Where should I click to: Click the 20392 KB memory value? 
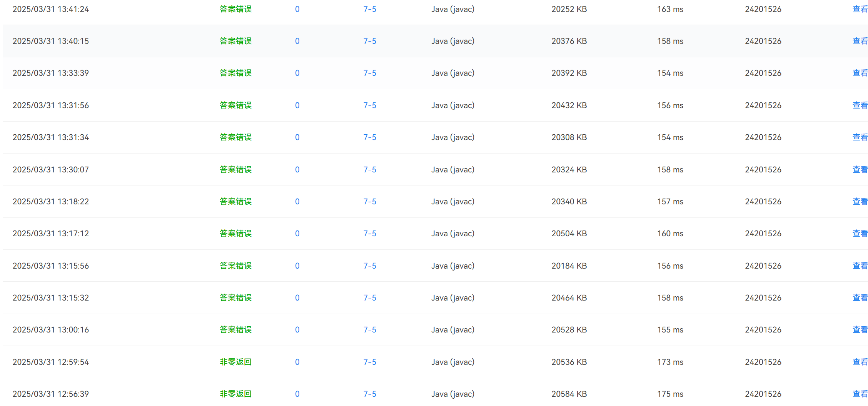click(x=569, y=73)
